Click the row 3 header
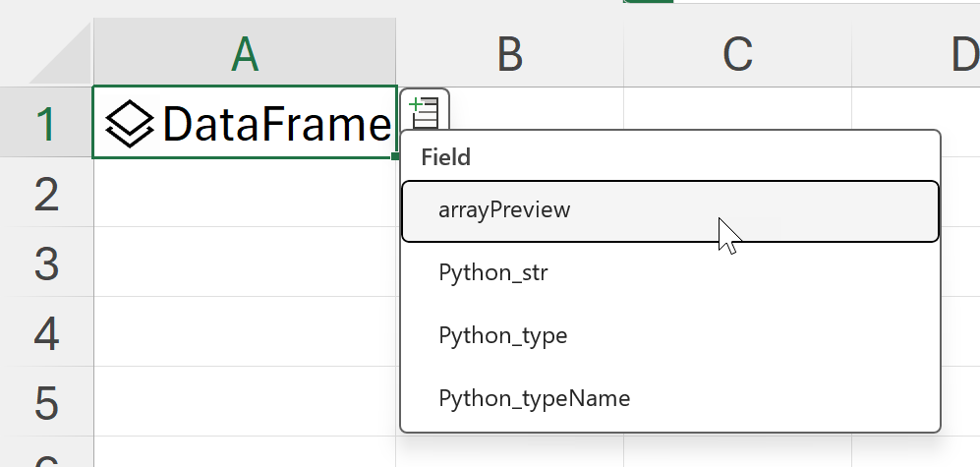Viewport: 980px width, 467px height. 46,263
